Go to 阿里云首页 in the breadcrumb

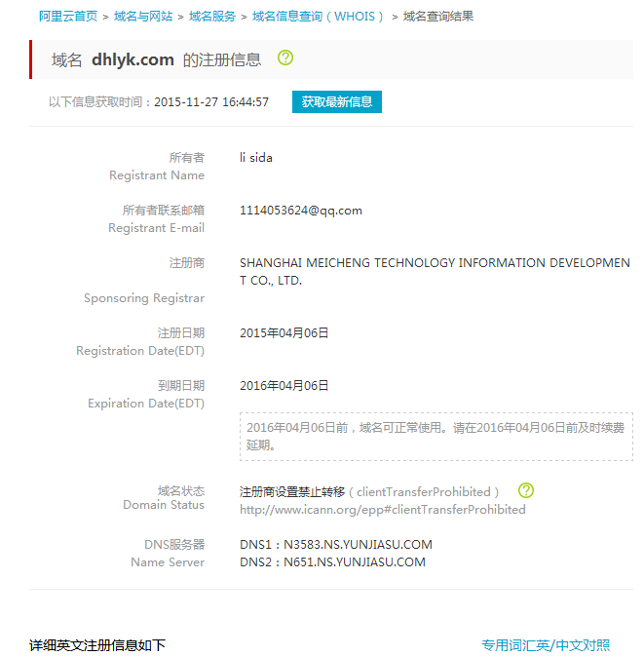68,17
